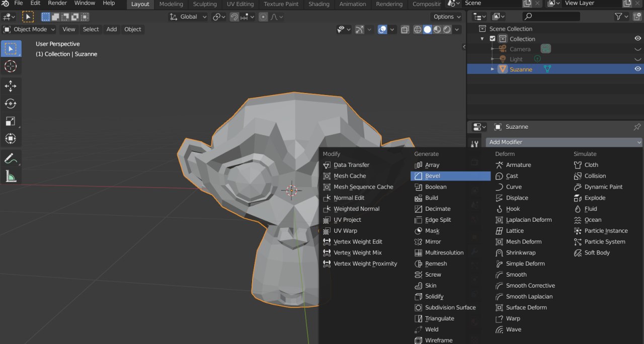Open overlays settings dropdown arrow
Viewport: 644px width, 344px height.
392,30
